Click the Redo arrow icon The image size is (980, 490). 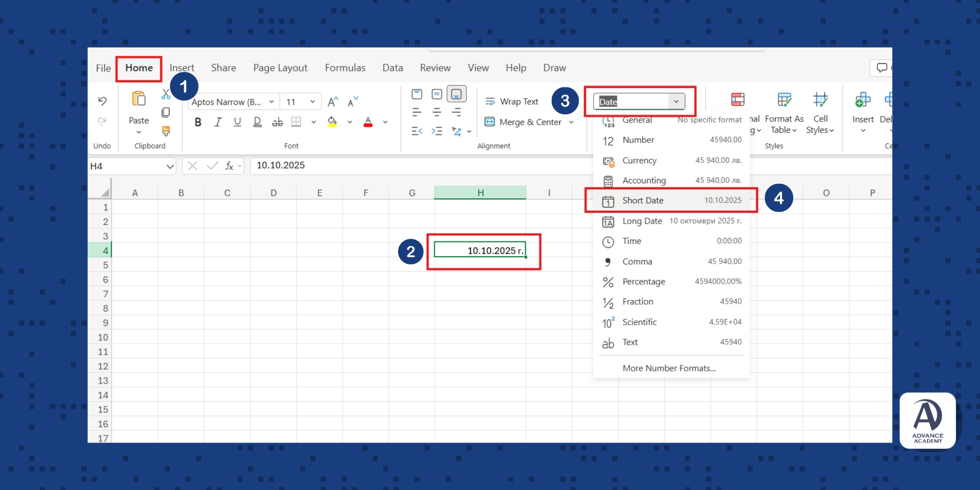click(102, 121)
